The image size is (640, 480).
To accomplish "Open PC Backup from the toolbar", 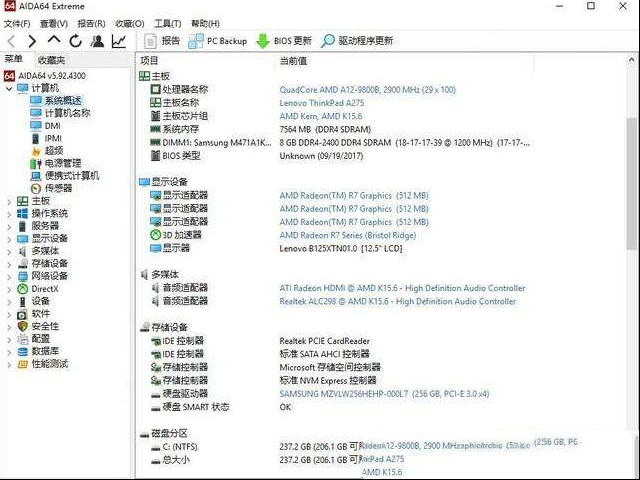I will coord(218,41).
